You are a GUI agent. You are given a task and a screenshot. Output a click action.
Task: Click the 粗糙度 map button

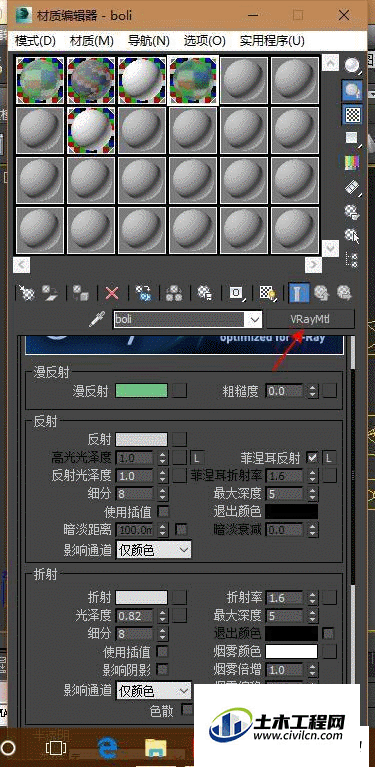click(x=330, y=391)
